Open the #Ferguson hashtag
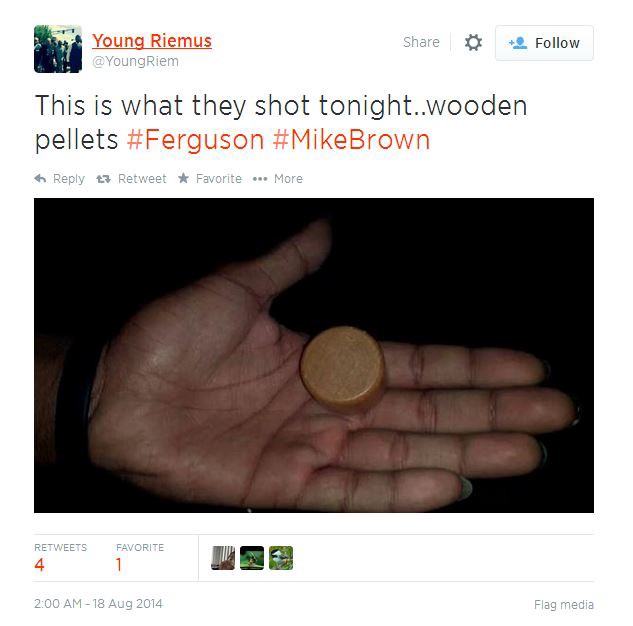Image resolution: width=633 pixels, height=626 pixels. tap(195, 140)
